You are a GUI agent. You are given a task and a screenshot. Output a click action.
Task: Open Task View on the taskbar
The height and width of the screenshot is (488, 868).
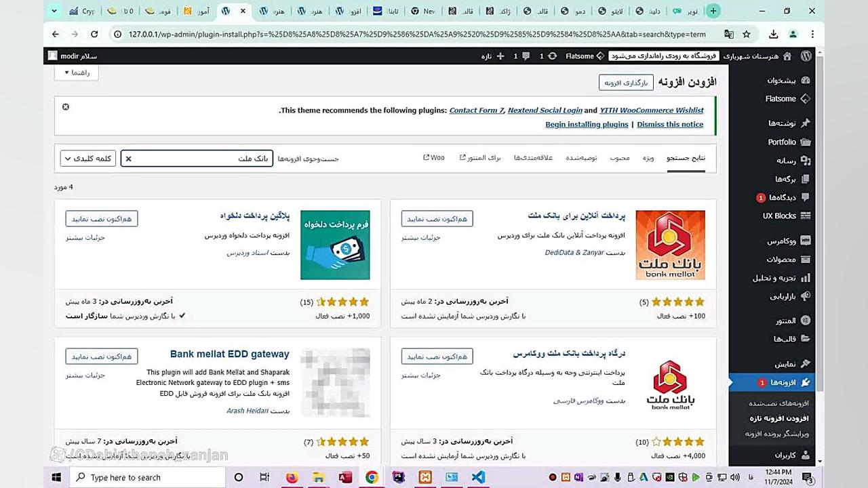pyautogui.click(x=264, y=477)
